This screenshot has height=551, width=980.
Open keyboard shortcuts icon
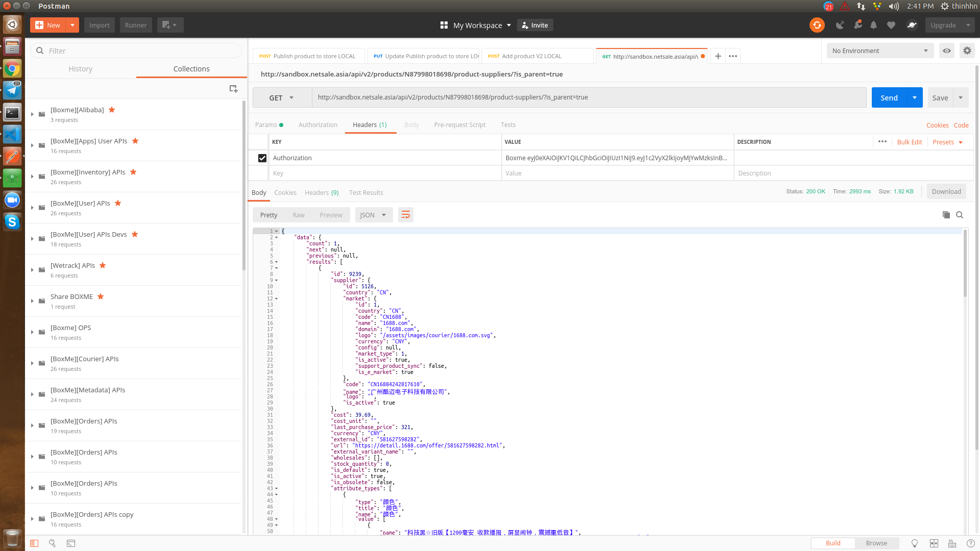tap(952, 543)
